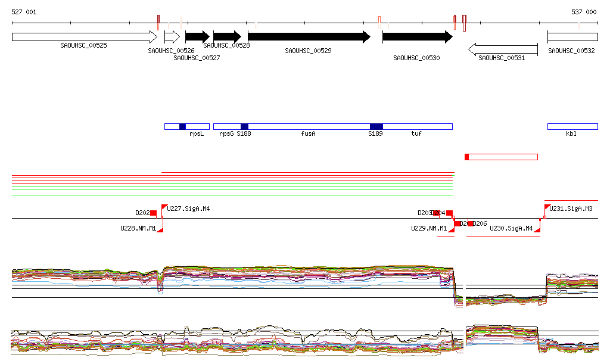
Task: Click the small SAOUHSC_00526 gene arrow
Action: coord(172,37)
